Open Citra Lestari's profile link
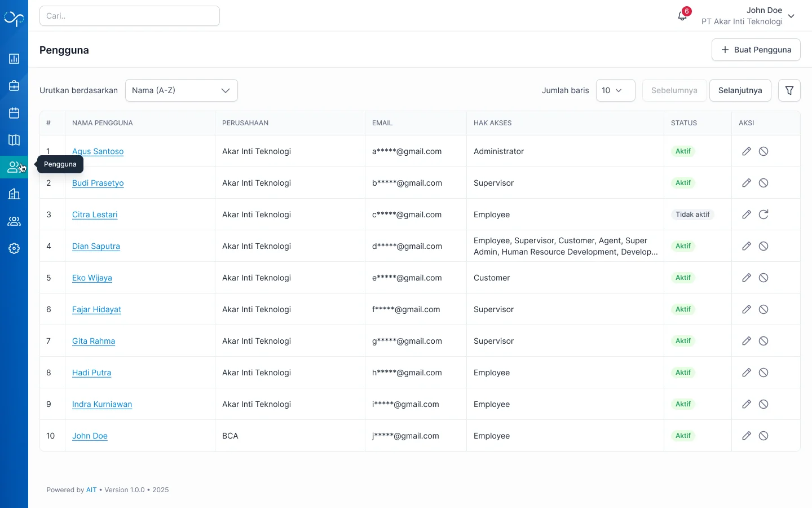The image size is (812, 508). point(95,214)
